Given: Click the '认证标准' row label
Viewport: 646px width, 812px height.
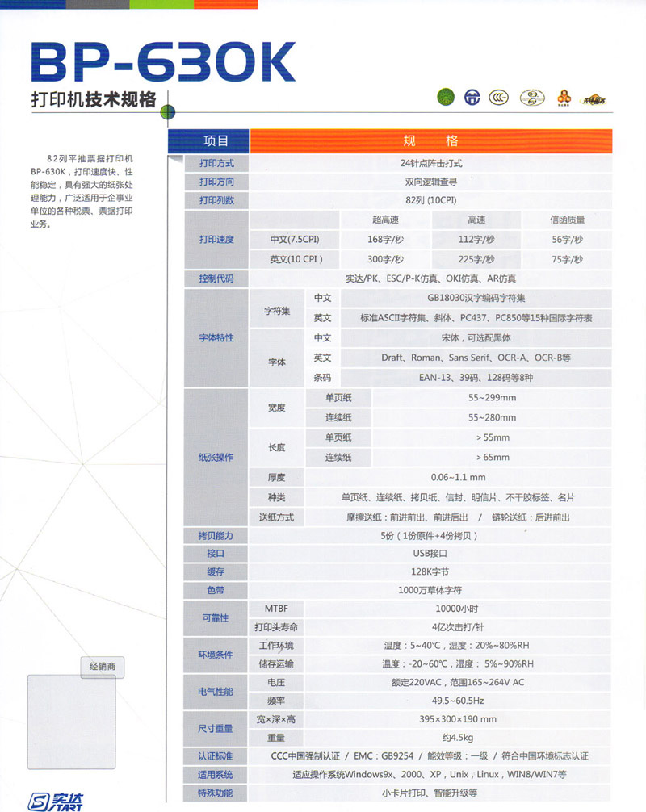Looking at the screenshot, I should [x=216, y=756].
